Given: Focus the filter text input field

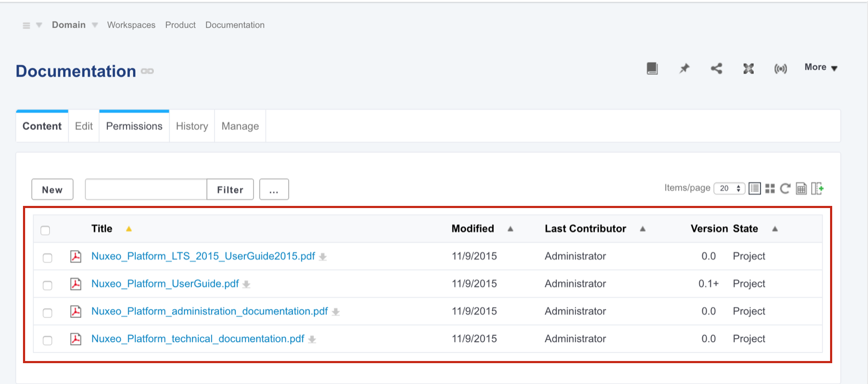Looking at the screenshot, I should 146,189.
